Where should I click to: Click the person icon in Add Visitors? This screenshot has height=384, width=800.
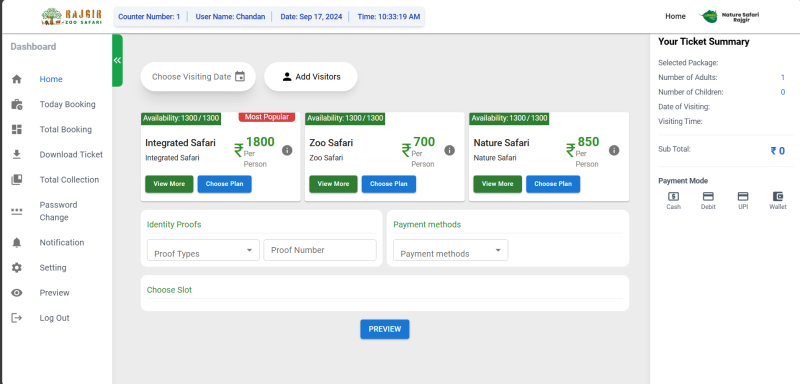click(287, 76)
